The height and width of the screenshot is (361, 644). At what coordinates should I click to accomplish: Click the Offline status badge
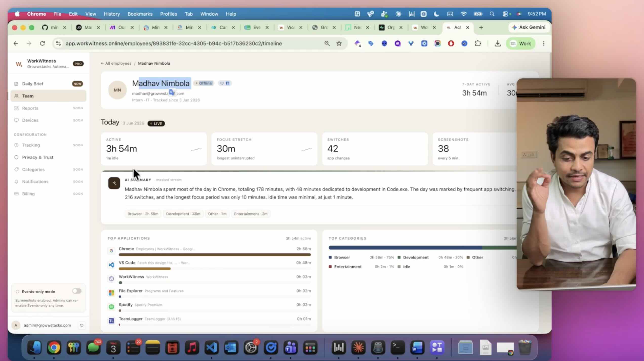(204, 83)
